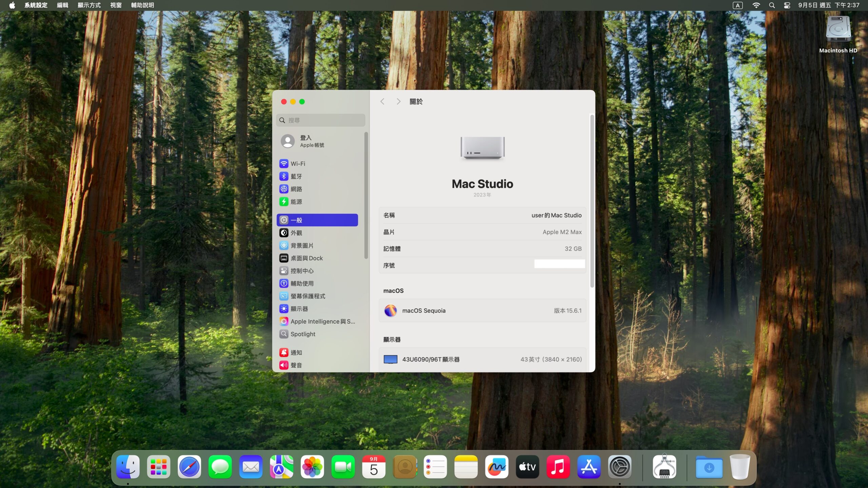Screen dimensions: 868x488
Task: Open Freeform from the Dock
Action: coord(497,467)
